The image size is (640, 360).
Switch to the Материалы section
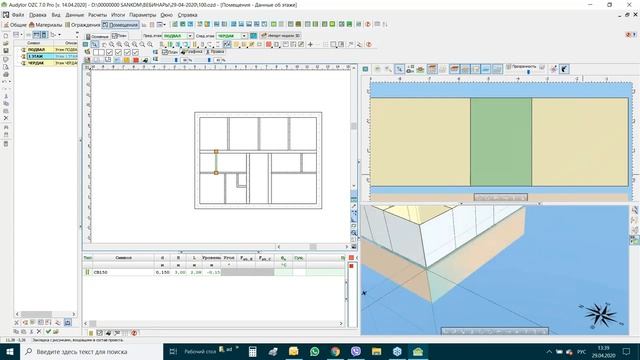45,24
